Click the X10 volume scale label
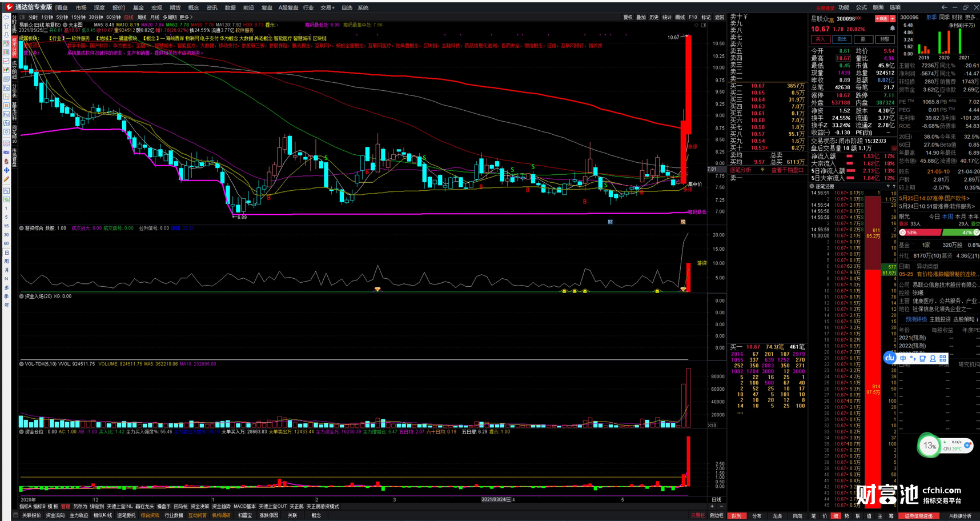Image resolution: width=980 pixels, height=521 pixels. point(712,425)
